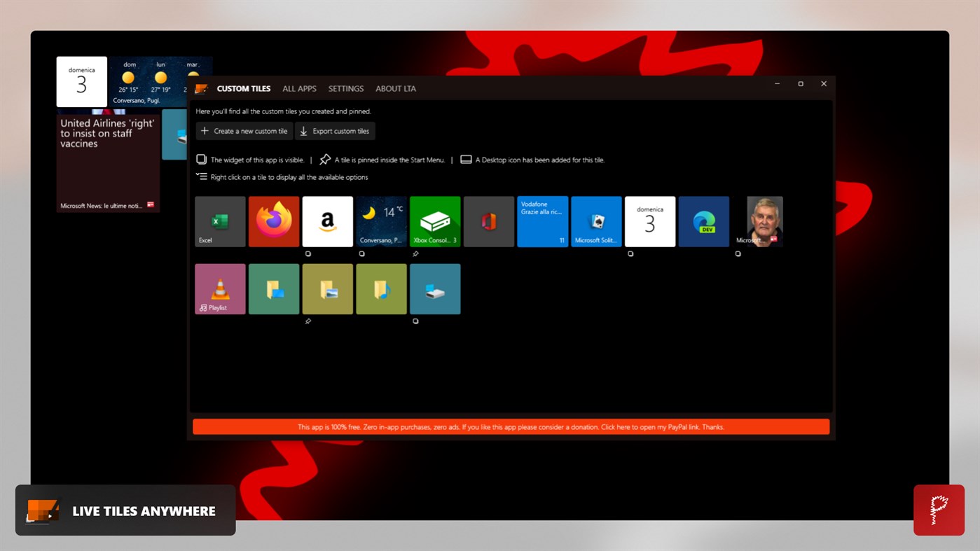Open the Microsoft Solitaire tile
Screen dimensions: 980x551
click(596, 221)
